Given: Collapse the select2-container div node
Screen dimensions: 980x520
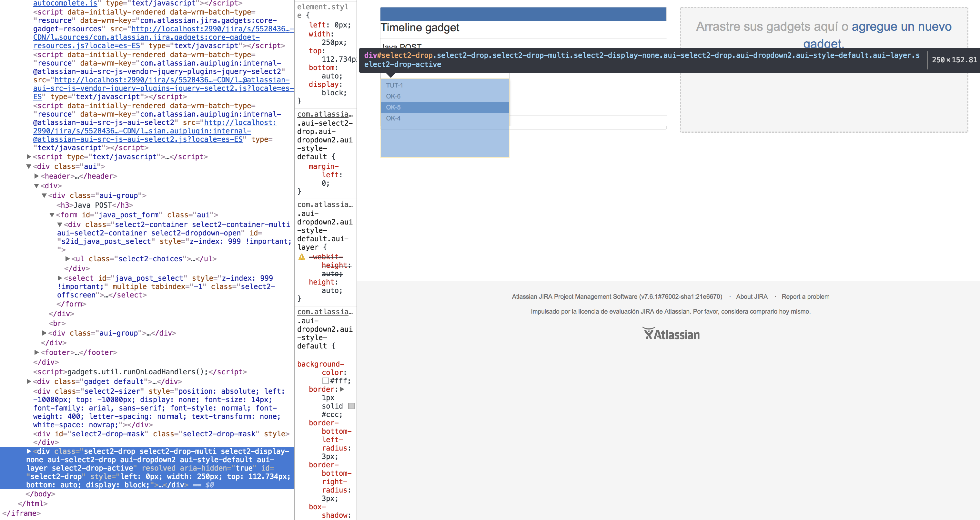Looking at the screenshot, I should click(x=60, y=224).
